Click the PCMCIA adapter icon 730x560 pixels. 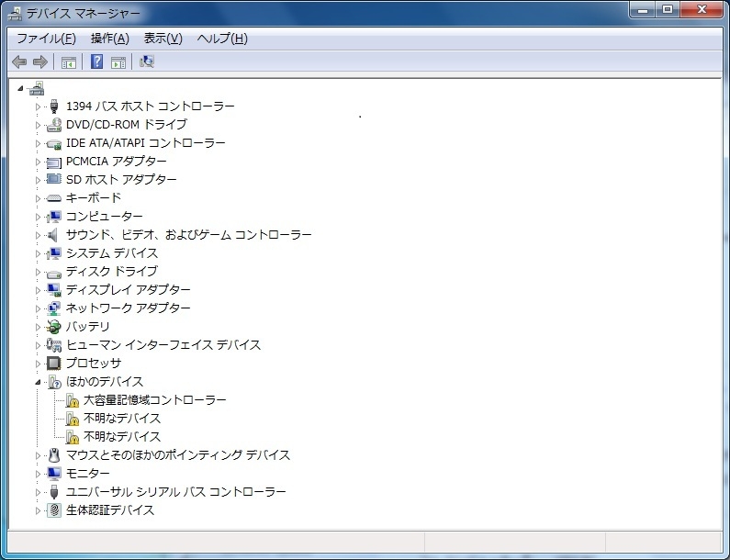pos(54,162)
